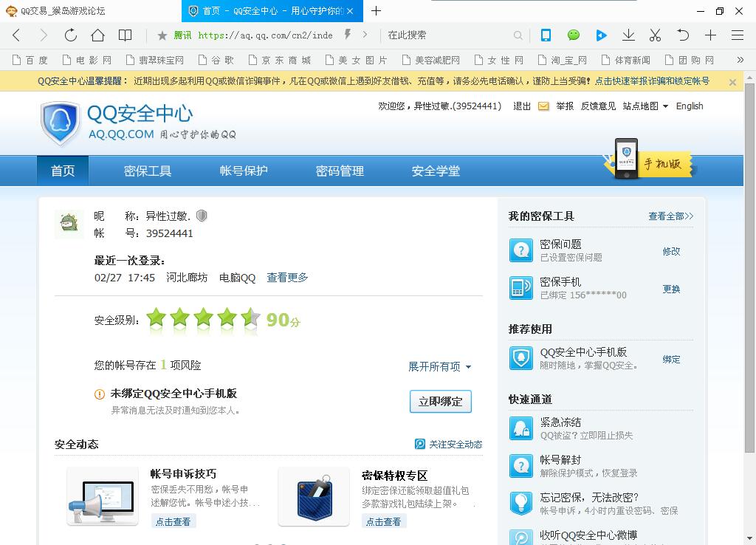Click the QQ安全中心手机版 shield icon
Viewport: 756px width, 545px height.
click(521, 358)
